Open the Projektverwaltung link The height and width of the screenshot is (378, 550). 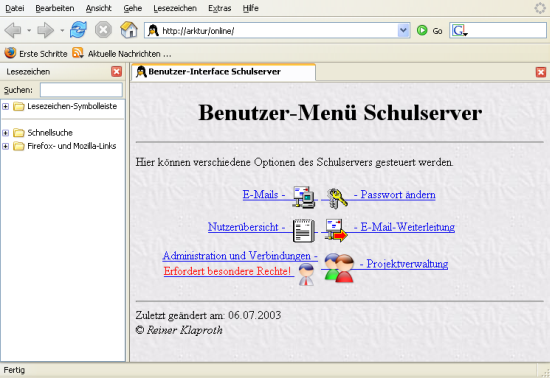tap(404, 264)
